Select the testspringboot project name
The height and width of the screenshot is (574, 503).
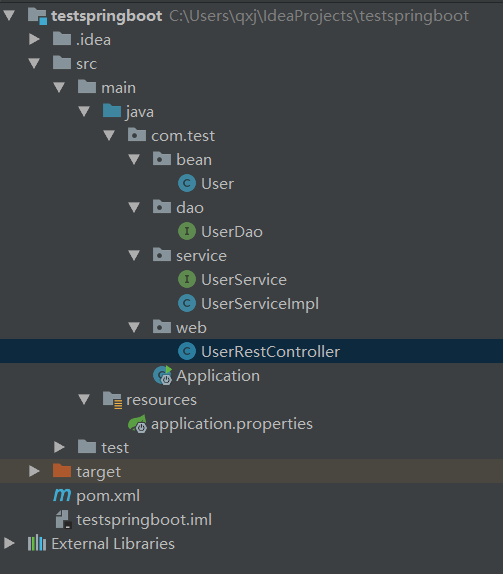(107, 16)
